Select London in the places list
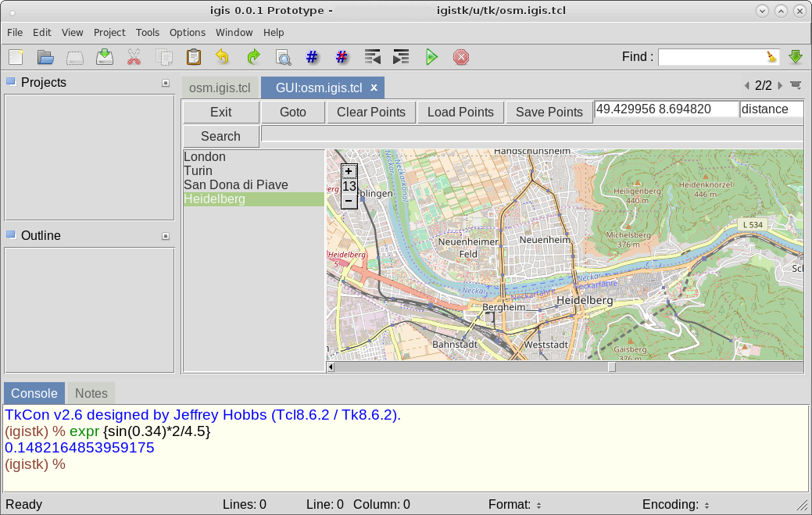Image resolution: width=812 pixels, height=515 pixels. 254,157
